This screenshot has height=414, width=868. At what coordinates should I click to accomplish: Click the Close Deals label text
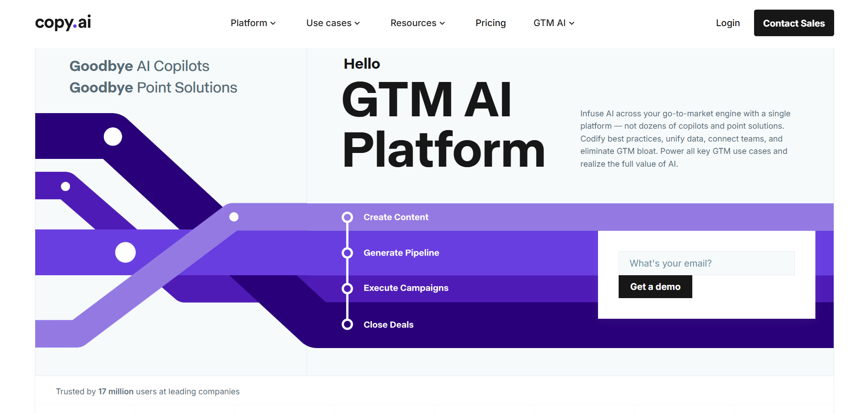click(x=388, y=324)
